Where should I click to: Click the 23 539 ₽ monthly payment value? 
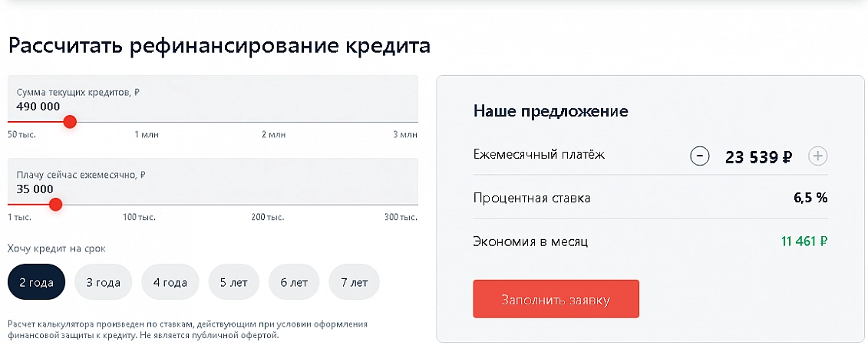[758, 157]
